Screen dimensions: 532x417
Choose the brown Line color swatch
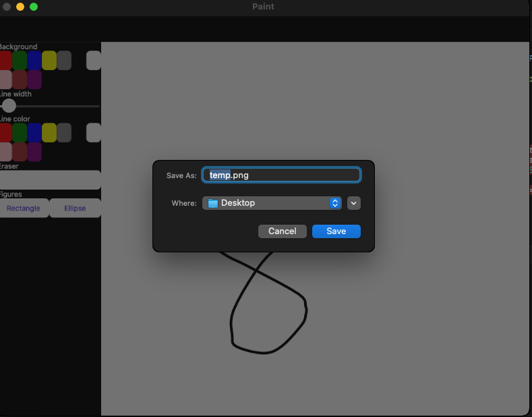coord(20,152)
